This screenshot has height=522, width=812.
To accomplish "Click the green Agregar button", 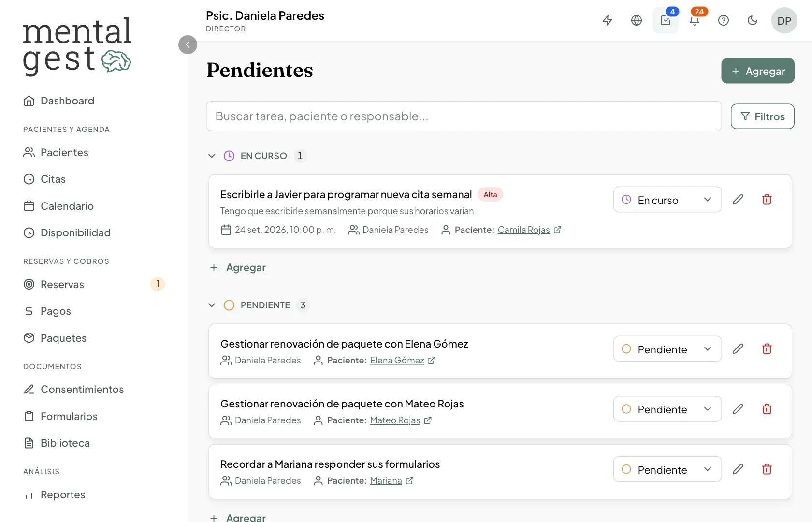I will pyautogui.click(x=758, y=71).
